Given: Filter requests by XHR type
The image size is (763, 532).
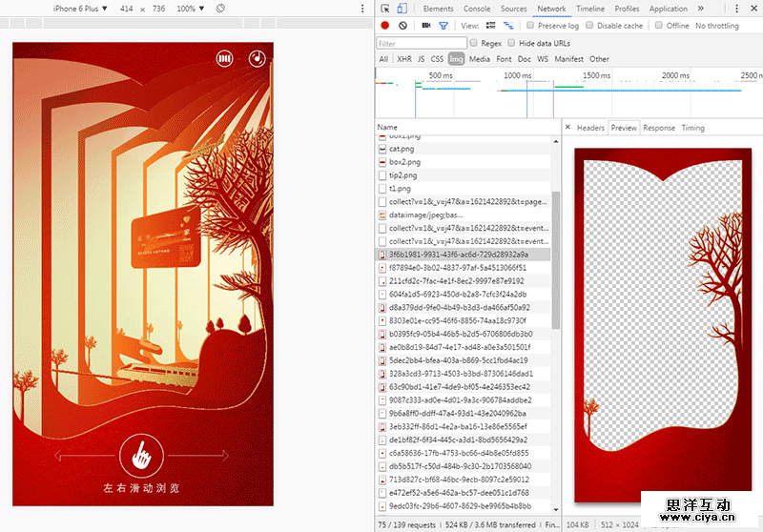Looking at the screenshot, I should pyautogui.click(x=404, y=59).
